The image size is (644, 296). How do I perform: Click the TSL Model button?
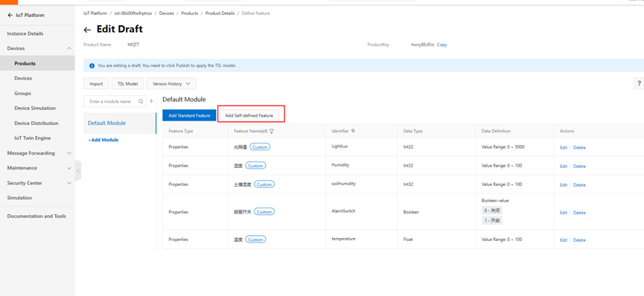[x=128, y=84]
